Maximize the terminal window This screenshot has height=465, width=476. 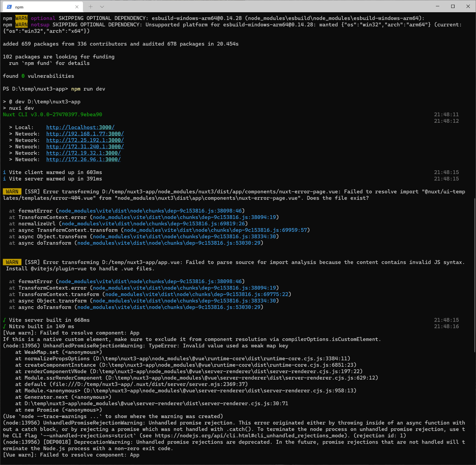(453, 6)
